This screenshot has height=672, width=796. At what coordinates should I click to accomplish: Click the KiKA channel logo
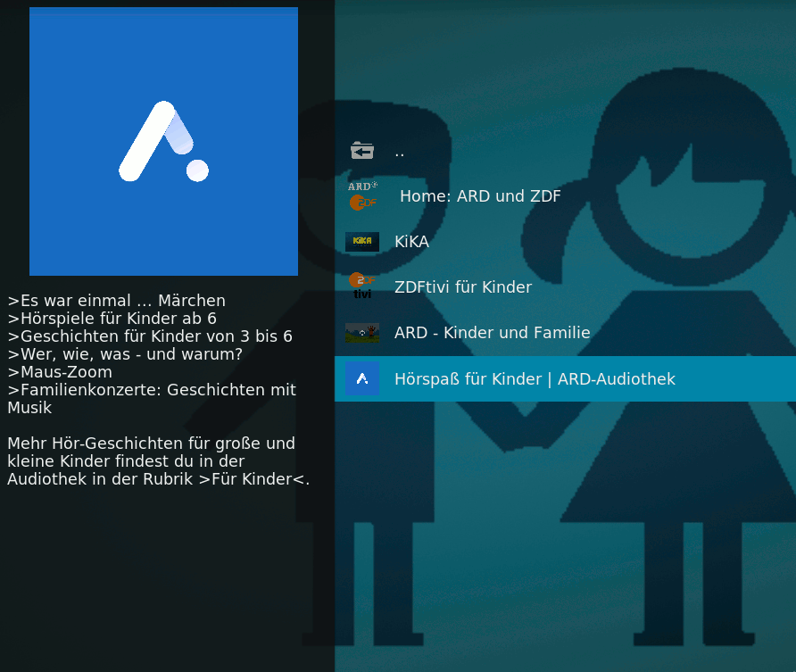coord(362,242)
